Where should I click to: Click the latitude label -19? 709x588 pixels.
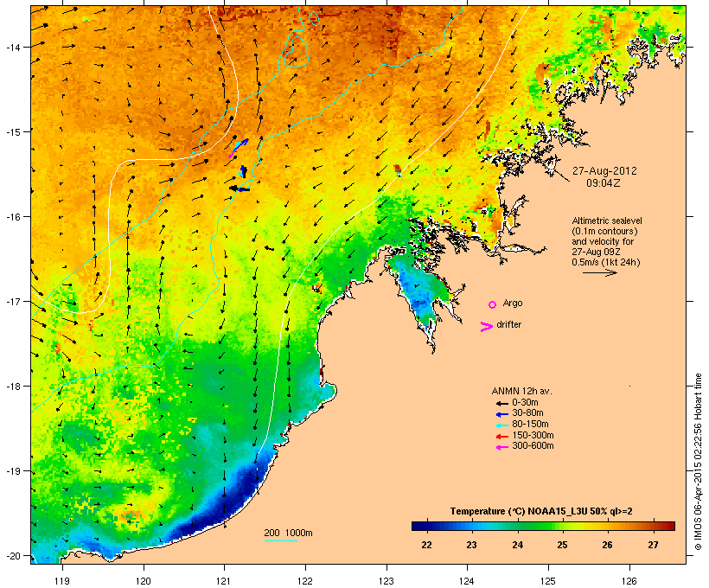12,471
